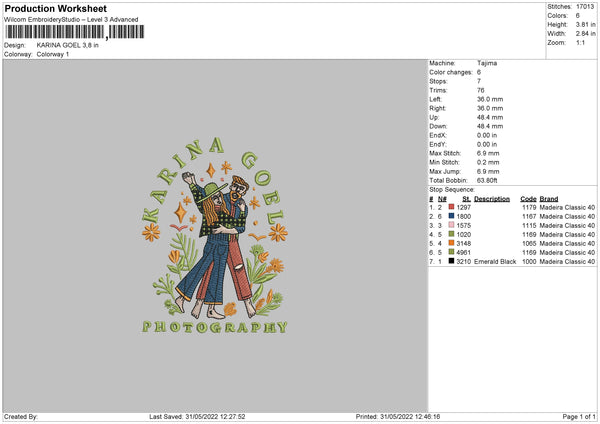
Task: Click the thread code '1065'
Action: pos(529,243)
